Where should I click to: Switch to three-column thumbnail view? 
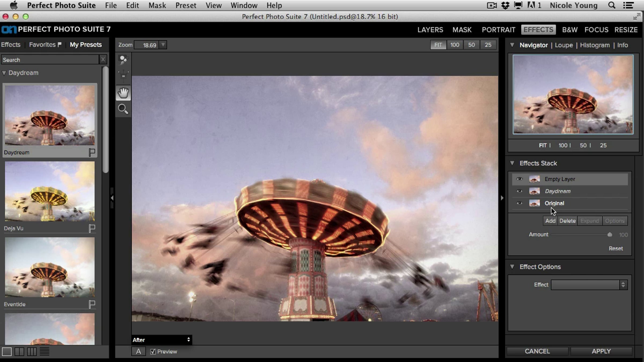[x=32, y=352]
